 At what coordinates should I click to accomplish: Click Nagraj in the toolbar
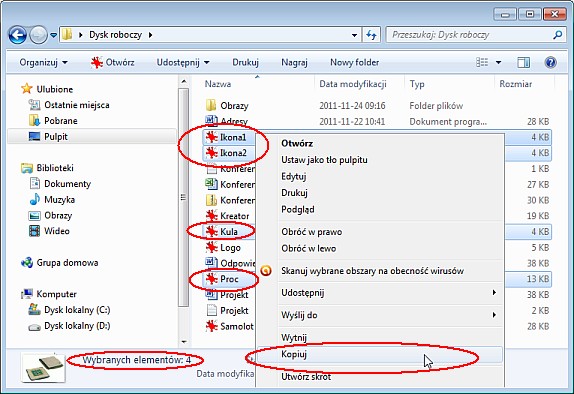pos(294,62)
